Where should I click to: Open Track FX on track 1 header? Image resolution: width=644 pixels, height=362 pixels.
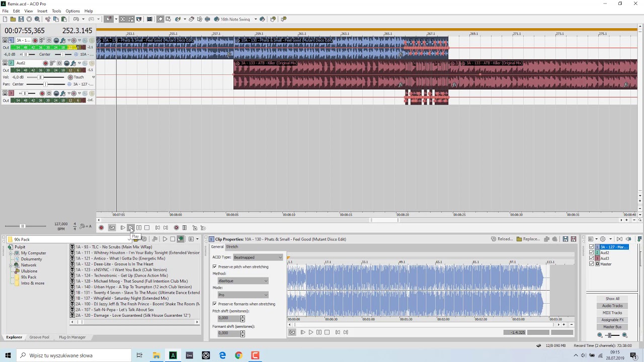click(62, 40)
